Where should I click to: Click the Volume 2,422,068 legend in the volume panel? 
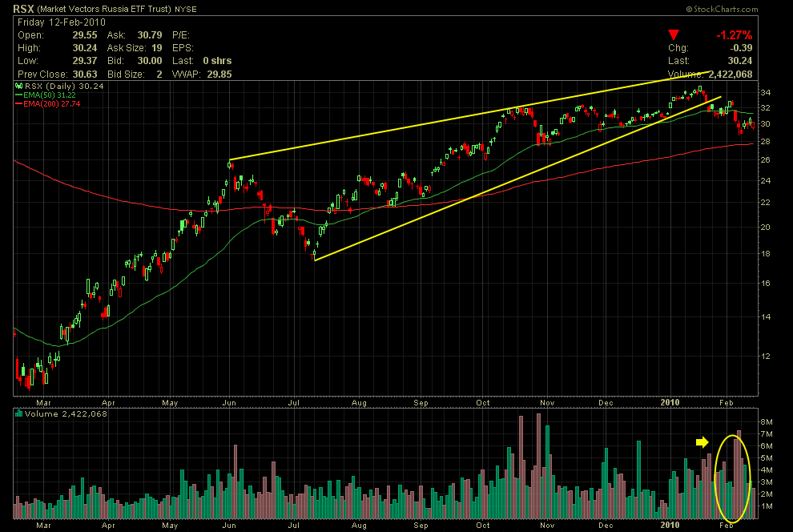[66, 413]
